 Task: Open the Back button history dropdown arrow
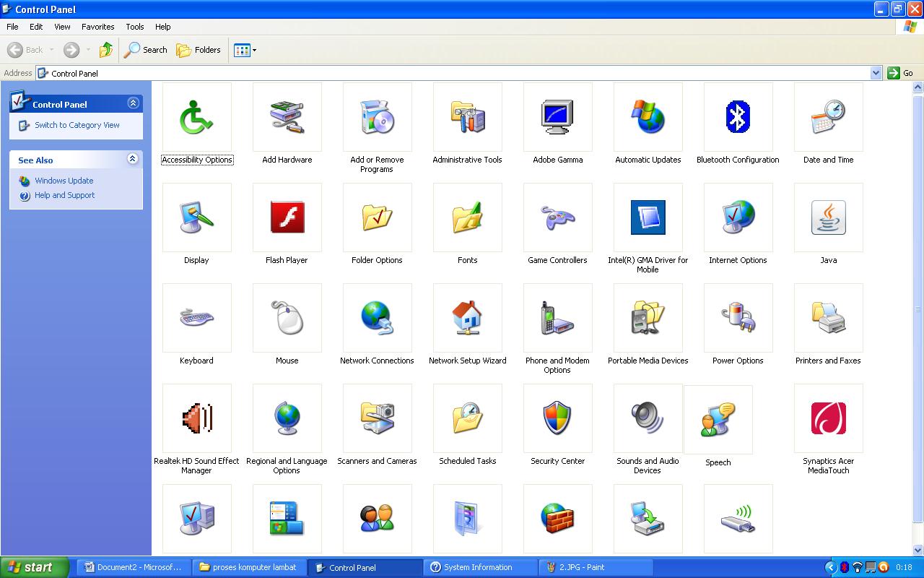[51, 50]
